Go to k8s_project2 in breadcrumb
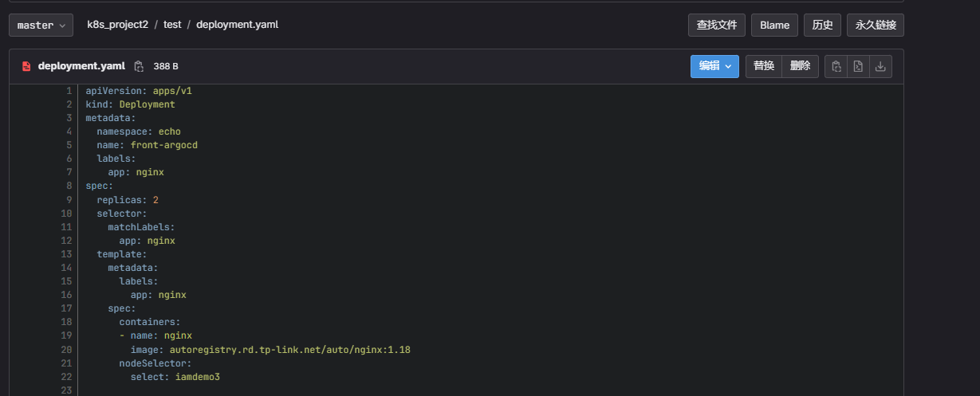 click(x=117, y=25)
